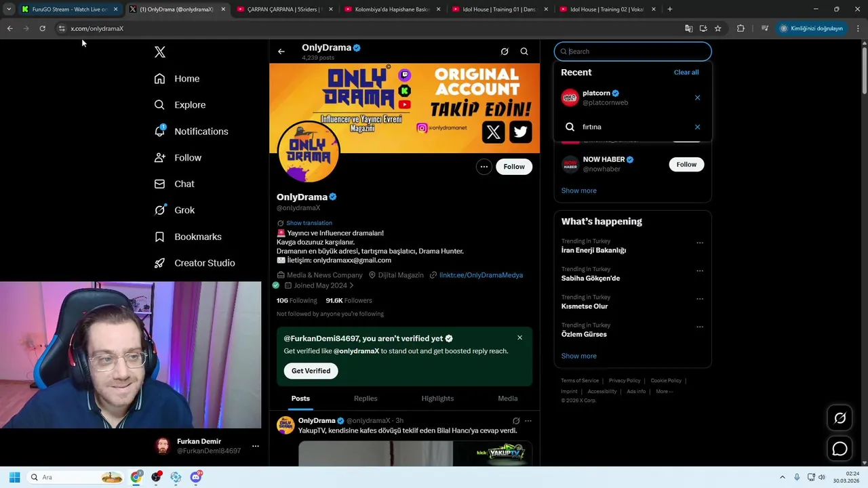Open the Chrome three-dot menu
The width and height of the screenshot is (868, 488).
(858, 28)
